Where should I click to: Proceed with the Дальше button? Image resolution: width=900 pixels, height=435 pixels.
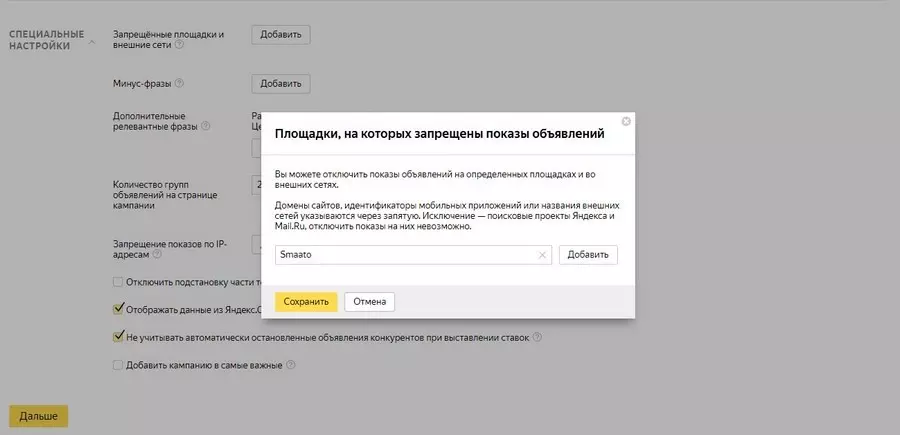(x=38, y=416)
